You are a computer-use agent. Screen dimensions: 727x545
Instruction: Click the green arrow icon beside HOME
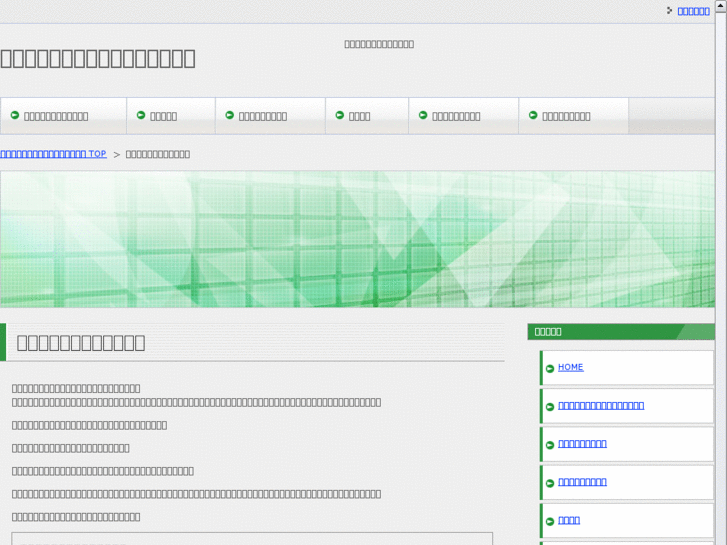[x=550, y=369]
